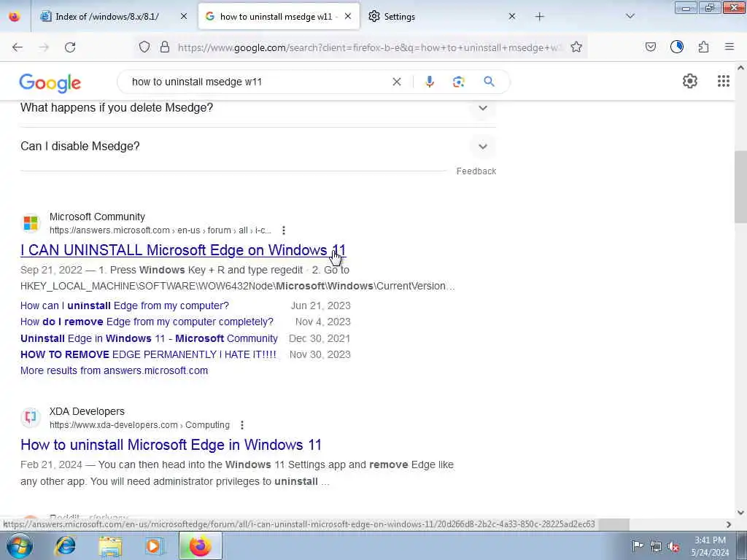Click the Microsoft Community favicon

[x=31, y=223]
